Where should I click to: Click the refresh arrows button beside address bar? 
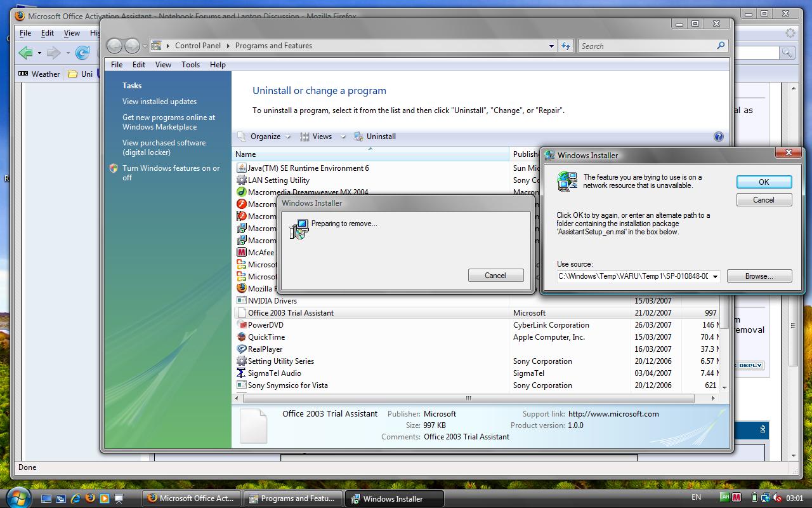566,46
